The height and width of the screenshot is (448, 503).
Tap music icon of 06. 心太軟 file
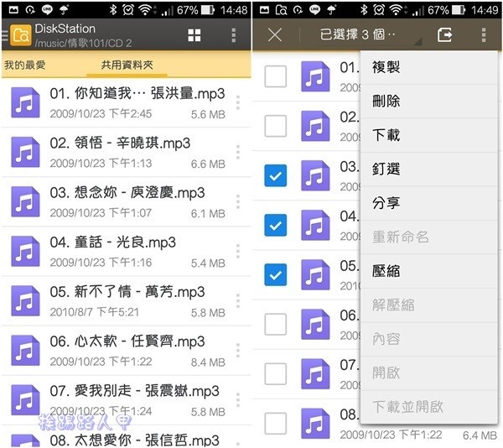[x=25, y=351]
